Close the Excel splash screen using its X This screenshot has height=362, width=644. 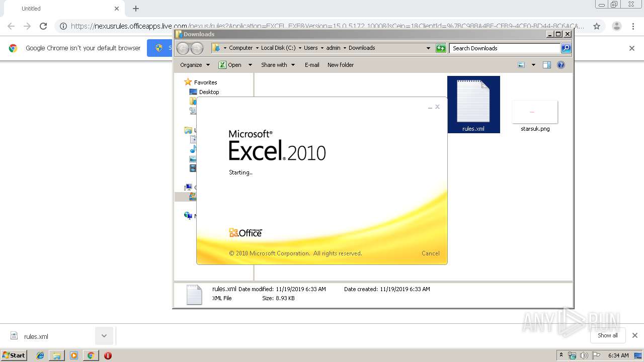click(x=437, y=107)
